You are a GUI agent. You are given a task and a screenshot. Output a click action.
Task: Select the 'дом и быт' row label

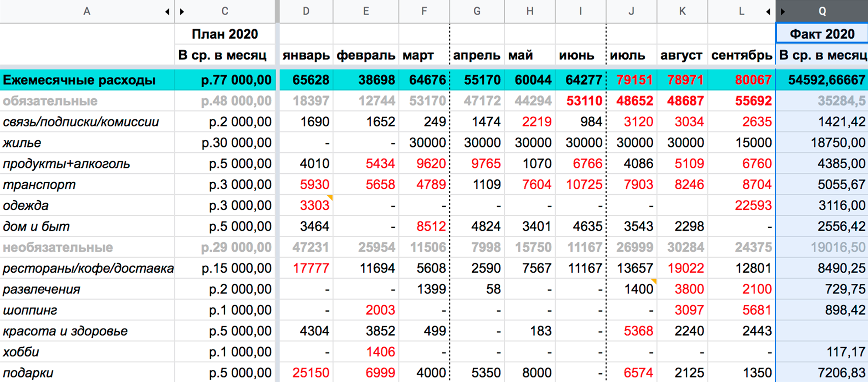pos(87,226)
